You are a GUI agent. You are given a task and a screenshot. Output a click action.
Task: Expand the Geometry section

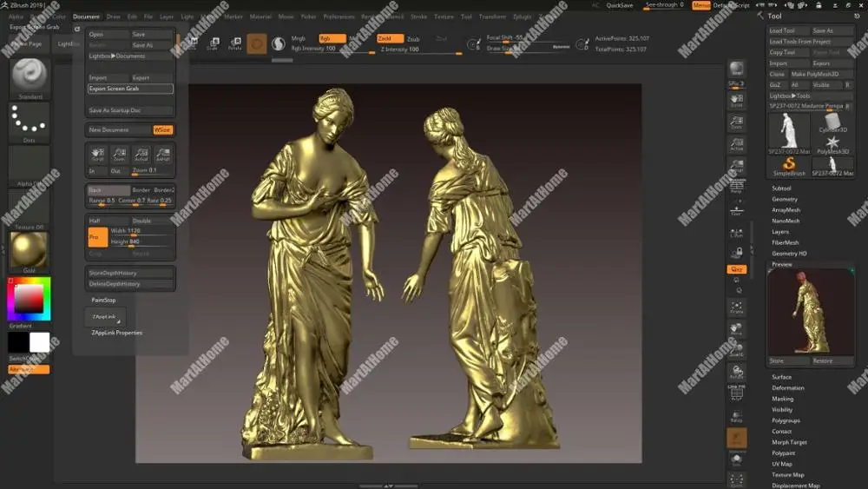pos(785,199)
